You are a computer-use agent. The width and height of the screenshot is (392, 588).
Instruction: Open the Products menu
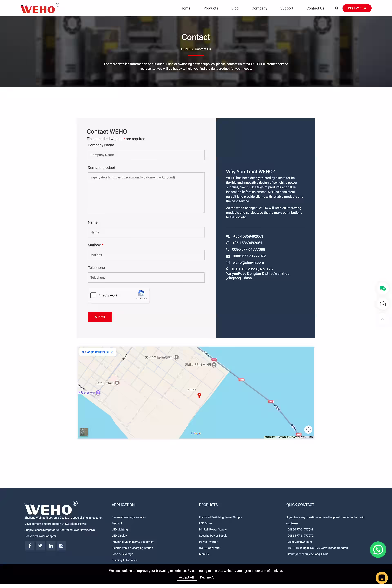click(x=210, y=8)
